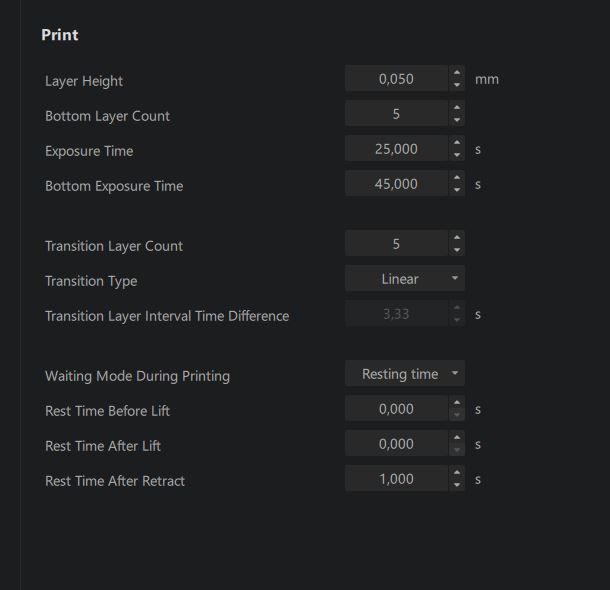Screen dimensions: 610x590
Task: Increase Layer Height with up arrow
Action: 457,73
